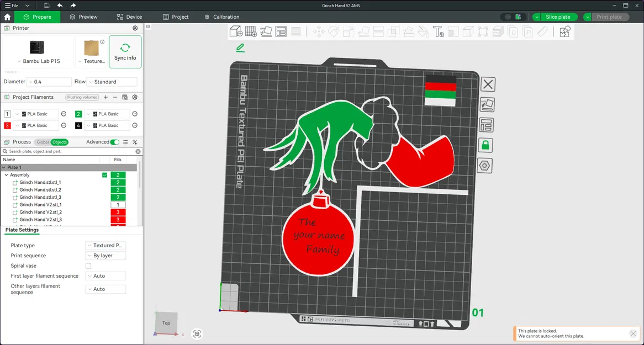
Task: Click the plate-side auto orient icon
Action: [x=487, y=105]
